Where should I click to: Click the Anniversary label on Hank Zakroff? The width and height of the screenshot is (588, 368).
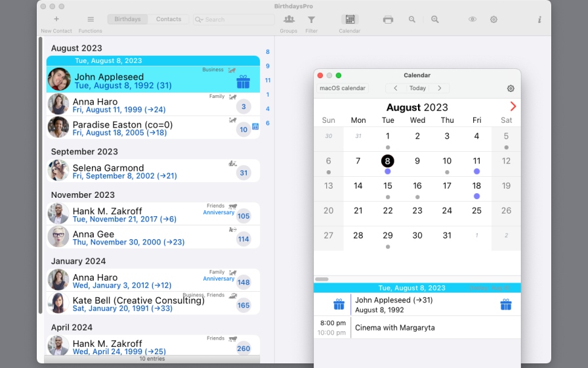pos(219,212)
